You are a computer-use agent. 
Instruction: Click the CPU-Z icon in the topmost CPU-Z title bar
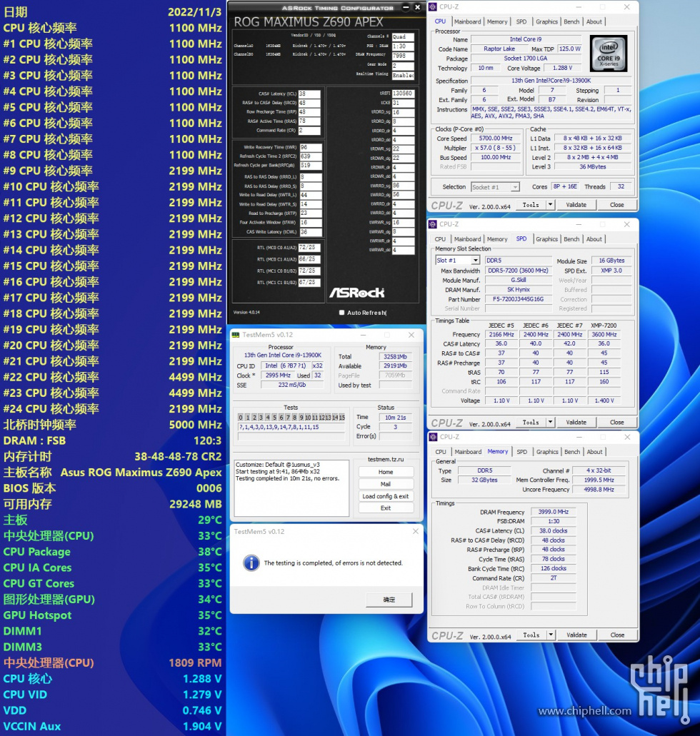pyautogui.click(x=433, y=7)
